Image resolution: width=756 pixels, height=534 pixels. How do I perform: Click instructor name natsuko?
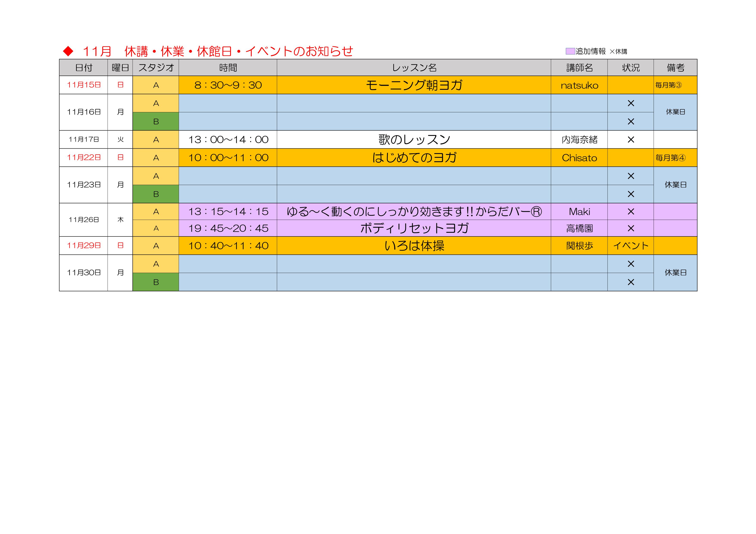[579, 85]
